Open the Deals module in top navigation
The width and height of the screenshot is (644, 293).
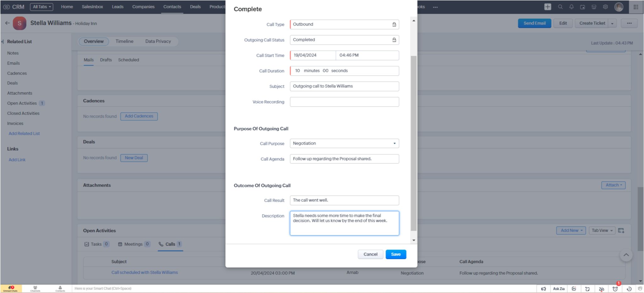195,7
